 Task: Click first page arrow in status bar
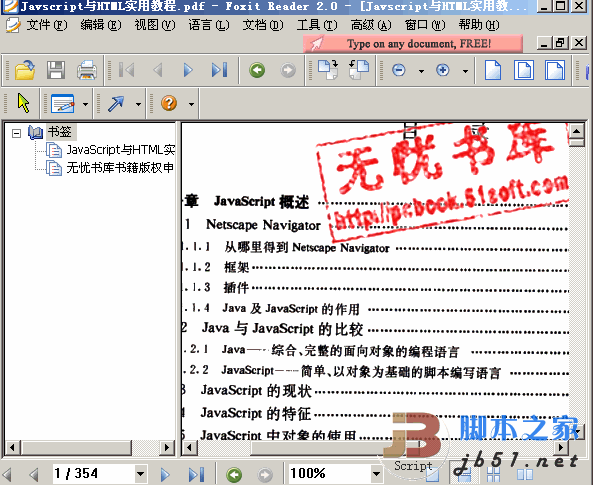[7, 474]
